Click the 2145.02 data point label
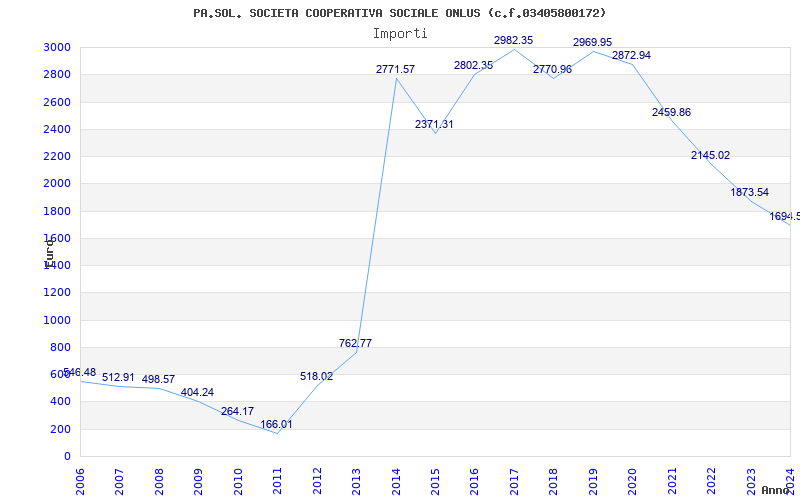 coord(710,156)
